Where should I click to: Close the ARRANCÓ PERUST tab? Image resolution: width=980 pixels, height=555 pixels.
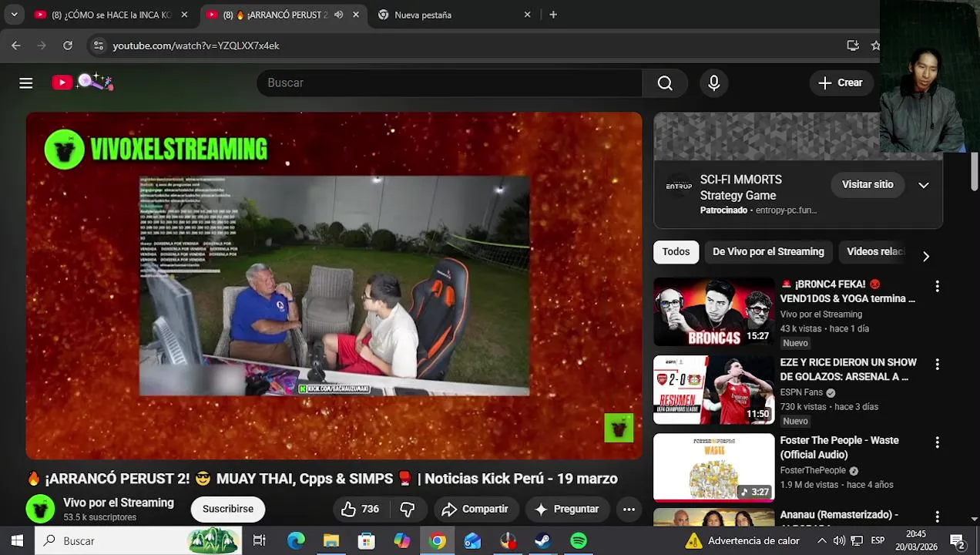pos(355,15)
